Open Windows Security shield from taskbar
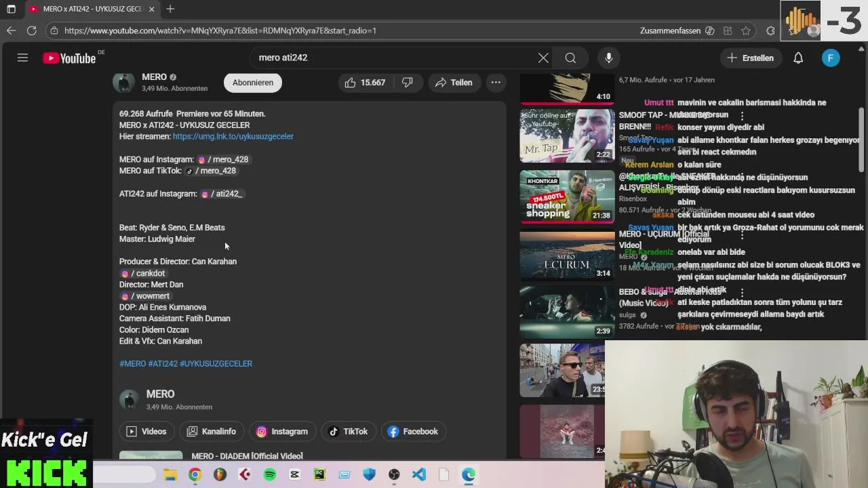The height and width of the screenshot is (488, 868). (x=369, y=475)
